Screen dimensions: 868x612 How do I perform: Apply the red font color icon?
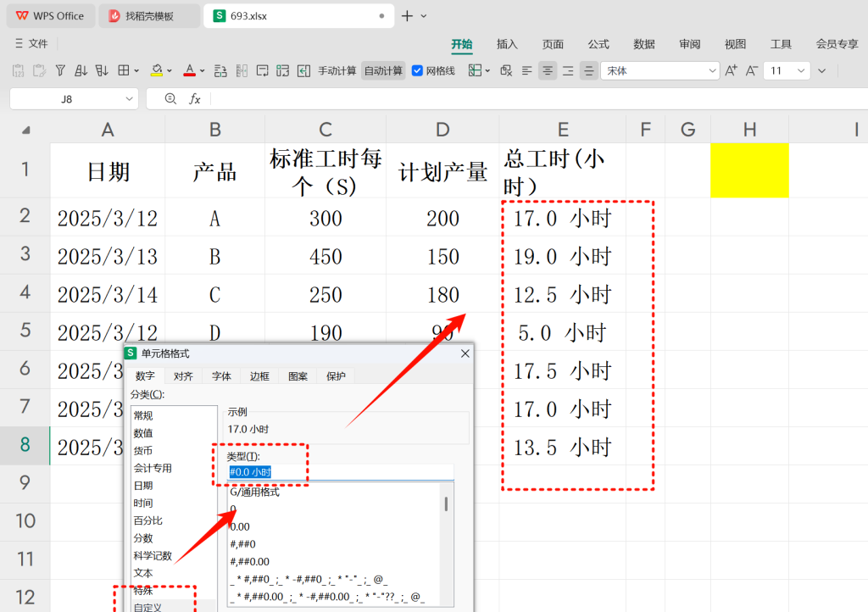click(190, 70)
